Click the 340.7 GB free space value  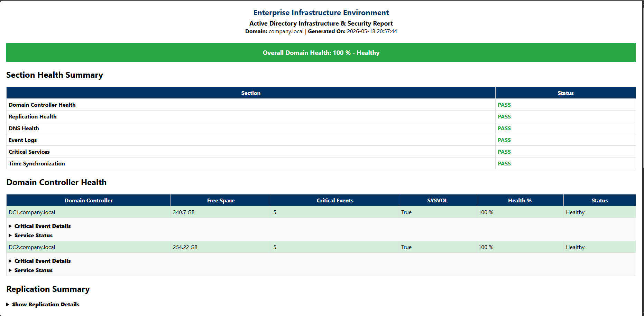[184, 212]
